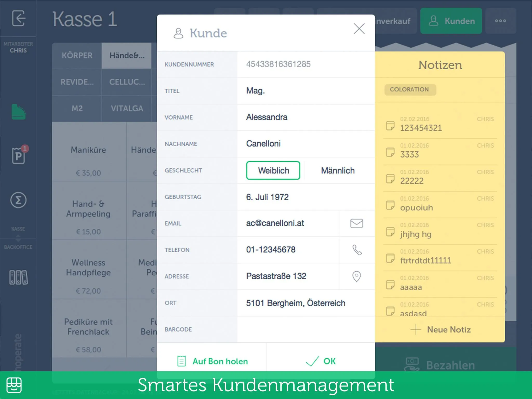Image resolution: width=532 pixels, height=399 pixels.
Task: Open note text ftrtrdtdt11111
Action: click(425, 261)
